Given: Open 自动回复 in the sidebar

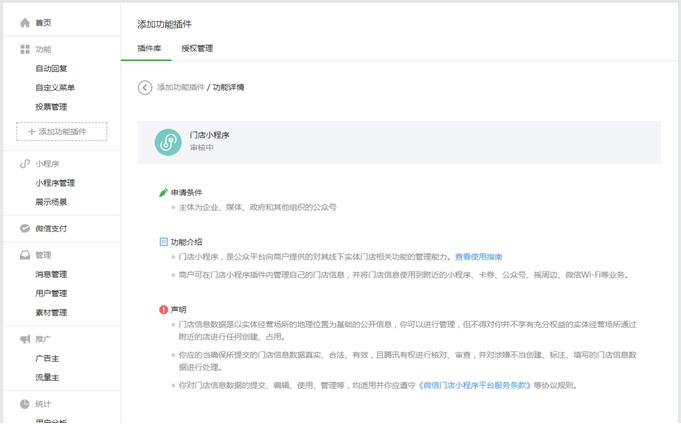Looking at the screenshot, I should [x=51, y=69].
